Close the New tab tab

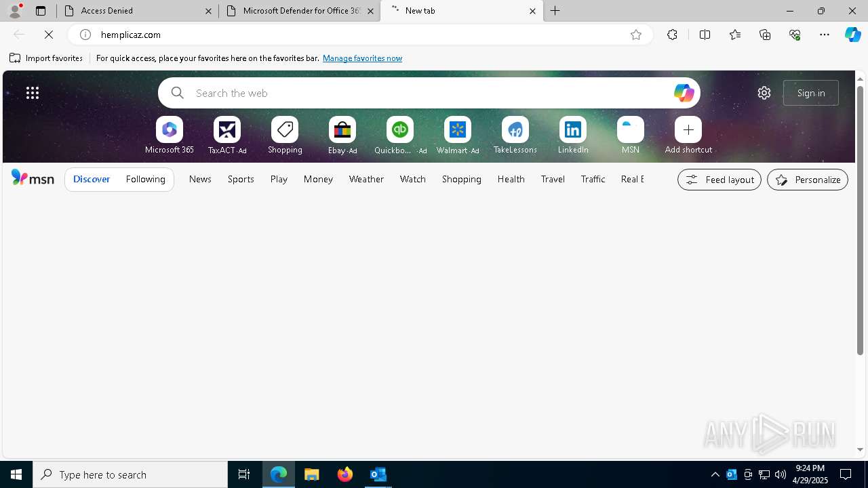click(532, 11)
